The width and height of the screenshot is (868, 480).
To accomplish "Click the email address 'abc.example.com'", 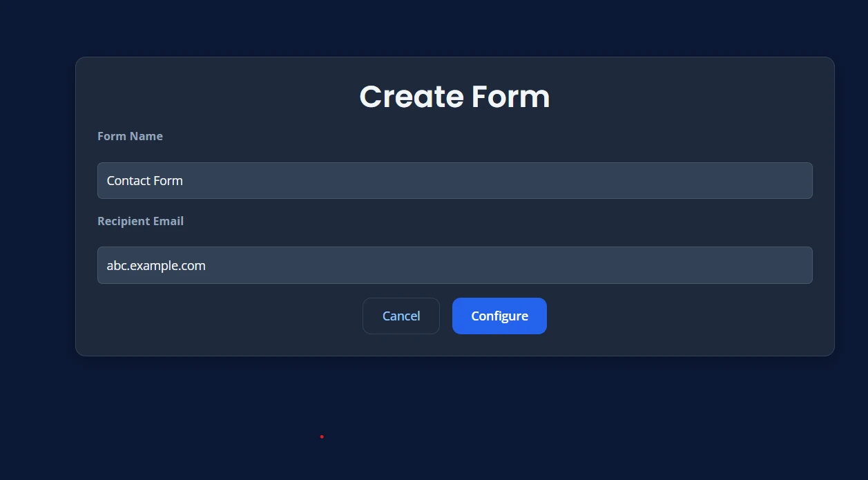I will tap(155, 265).
